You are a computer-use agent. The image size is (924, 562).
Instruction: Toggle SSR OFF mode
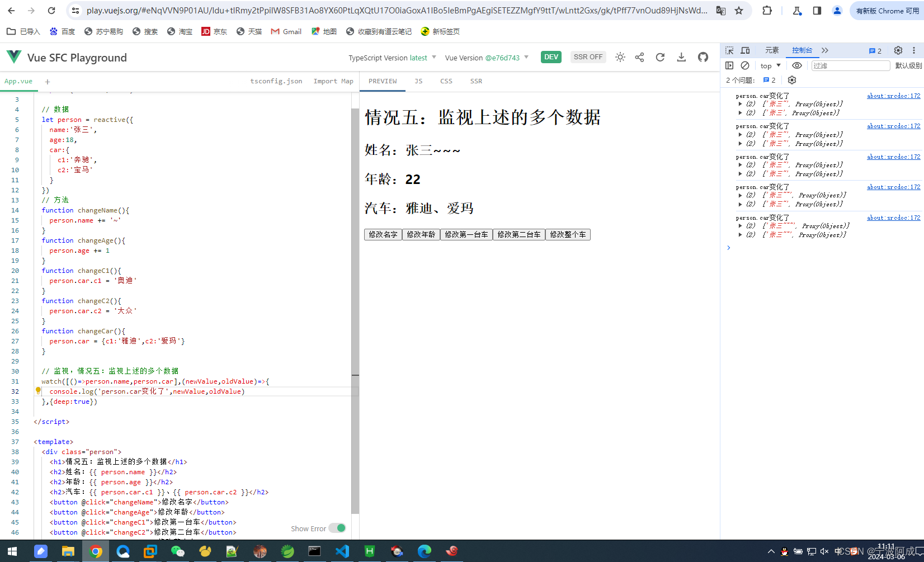[x=588, y=56]
